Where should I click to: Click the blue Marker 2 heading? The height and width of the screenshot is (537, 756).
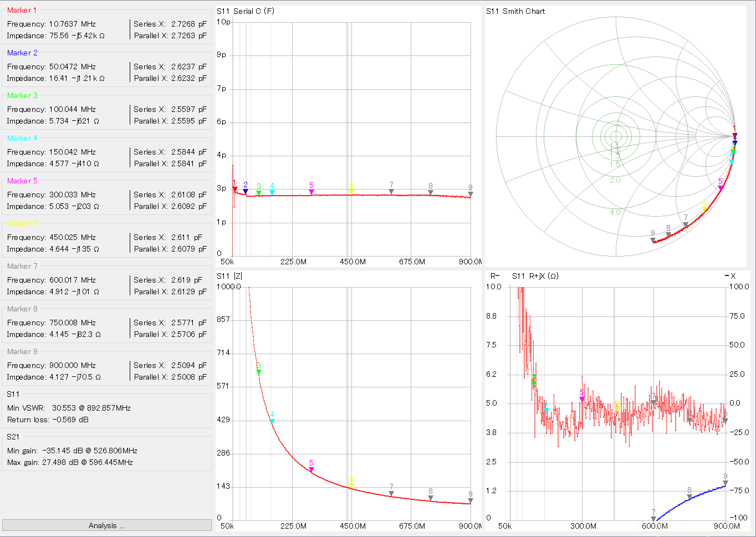pyautogui.click(x=22, y=53)
